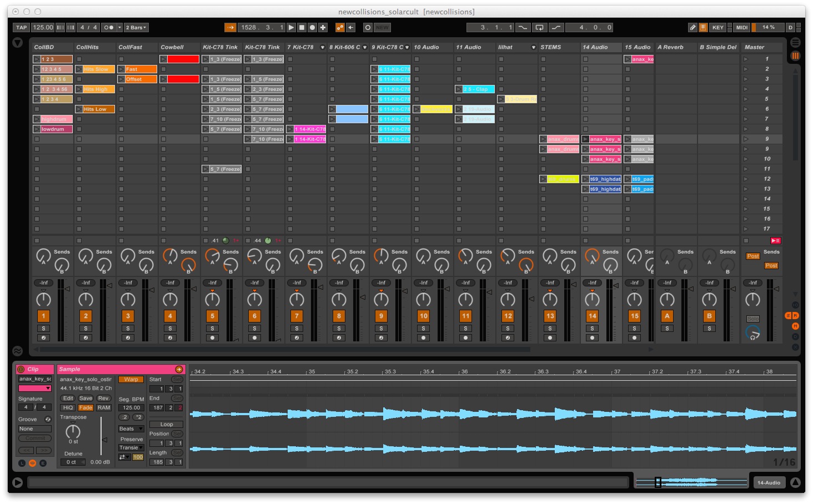Viewport: 813px width, 504px height.
Task: Click the transport Play button
Action: point(292,27)
